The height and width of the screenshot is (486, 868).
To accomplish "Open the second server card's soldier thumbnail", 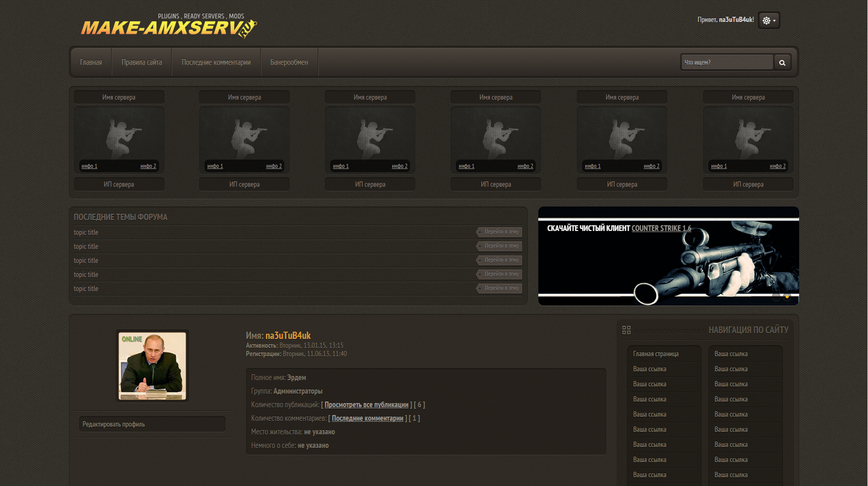I will 245,139.
